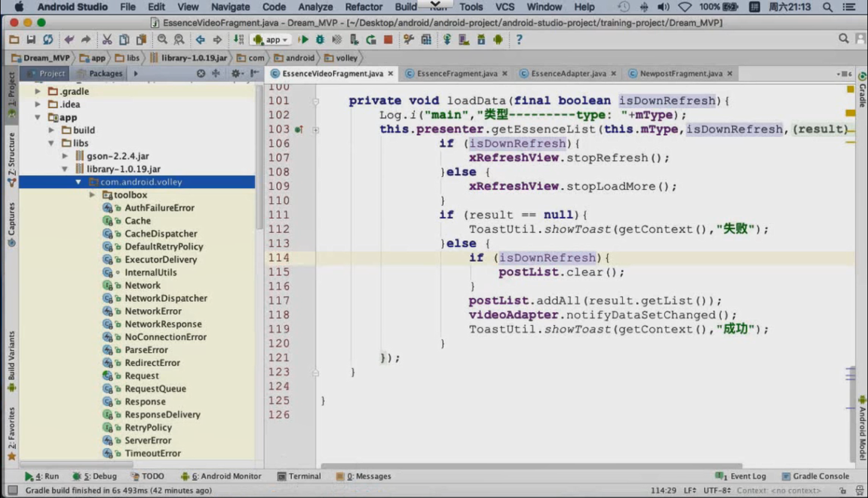Click the Synchronize refresh icon

(x=48, y=39)
